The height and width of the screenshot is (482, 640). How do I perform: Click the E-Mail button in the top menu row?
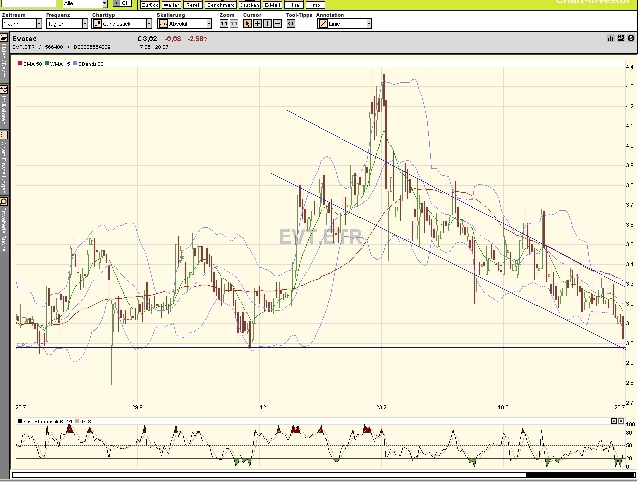(x=272, y=5)
